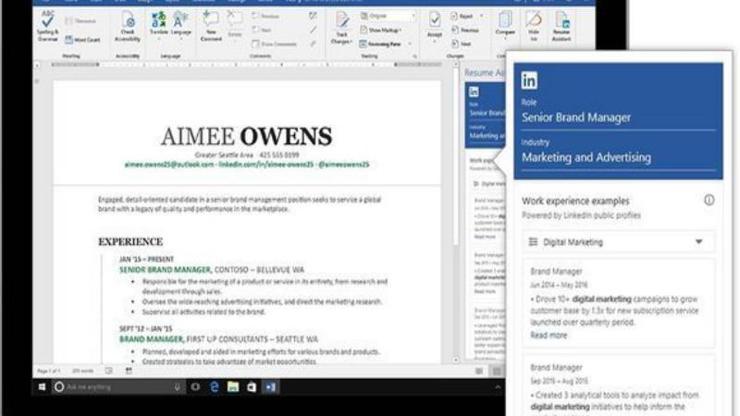The image size is (740, 416).
Task: Click the Senior Brand Manager role field
Action: coord(576,118)
